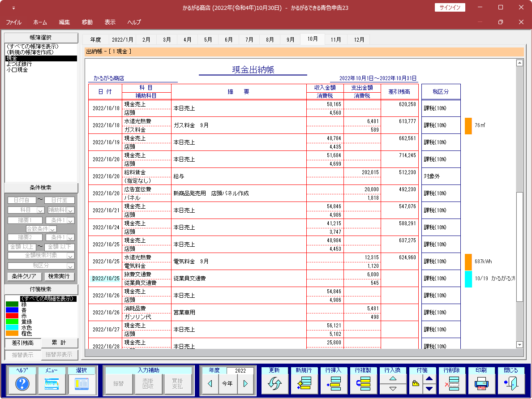
Task: Go to next fiscal year arrow
Action: tap(245, 384)
